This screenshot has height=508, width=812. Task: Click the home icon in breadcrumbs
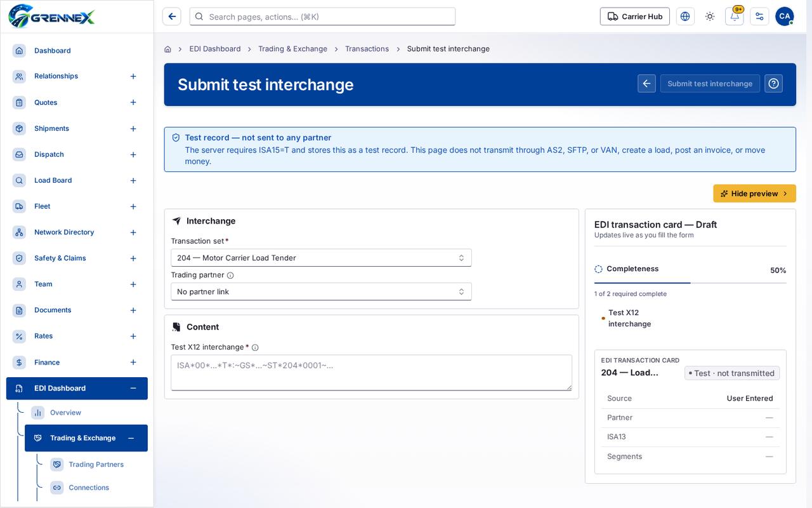point(167,49)
